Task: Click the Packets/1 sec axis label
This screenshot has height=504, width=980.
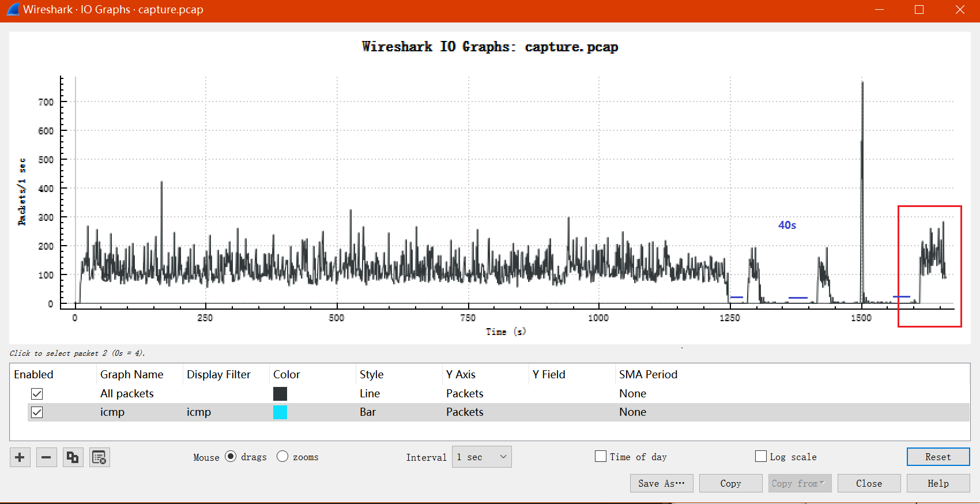Action: pos(22,191)
